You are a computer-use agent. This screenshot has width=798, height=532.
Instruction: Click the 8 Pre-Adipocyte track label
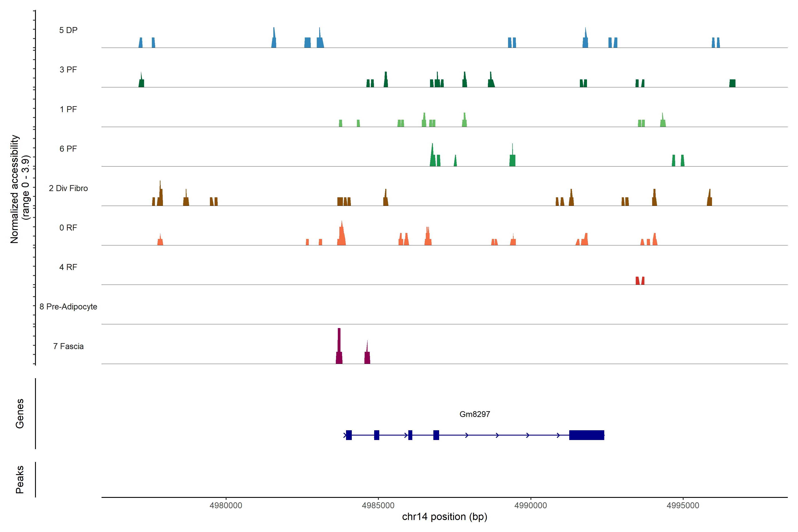[68, 307]
